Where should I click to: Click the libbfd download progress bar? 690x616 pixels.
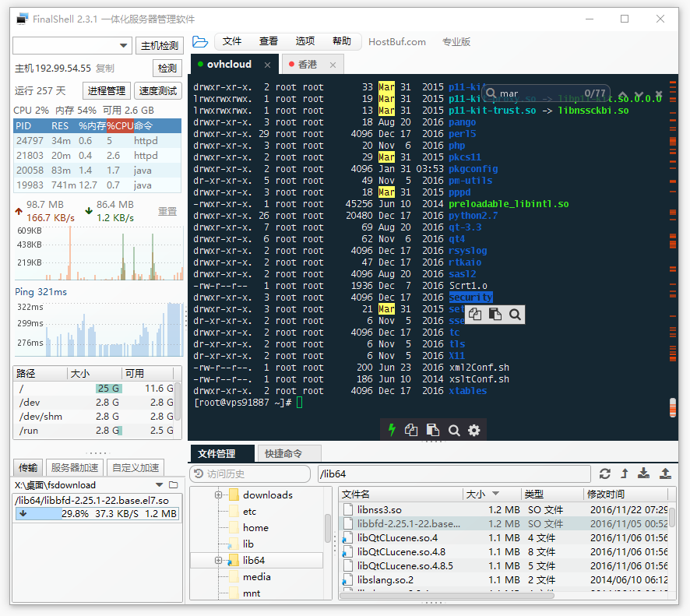coord(97,513)
